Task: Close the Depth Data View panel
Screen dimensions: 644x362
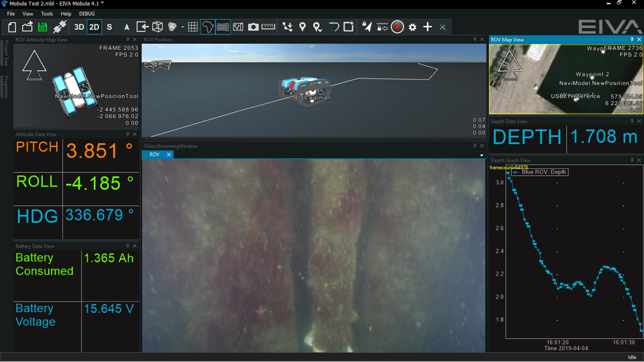Action: [x=639, y=121]
